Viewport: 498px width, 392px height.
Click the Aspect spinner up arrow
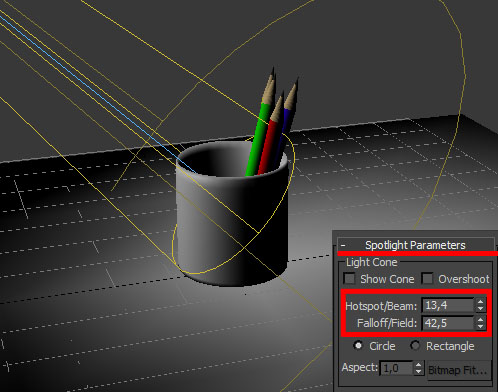(x=419, y=365)
